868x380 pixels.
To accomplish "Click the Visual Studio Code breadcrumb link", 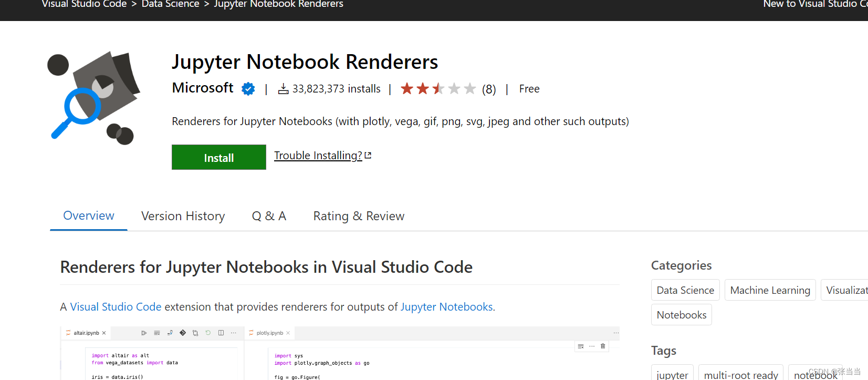I will 84,4.
